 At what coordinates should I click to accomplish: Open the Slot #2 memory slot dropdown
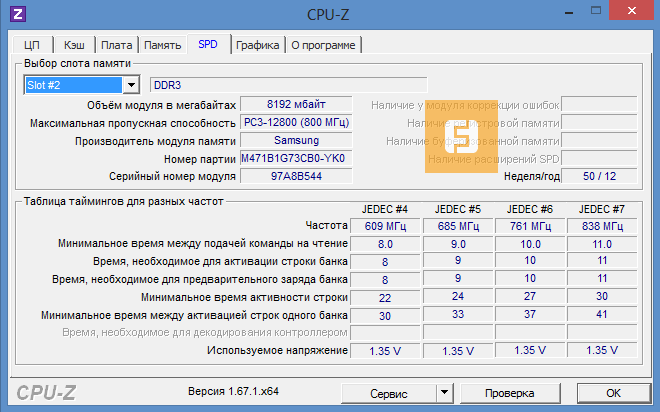coord(130,85)
